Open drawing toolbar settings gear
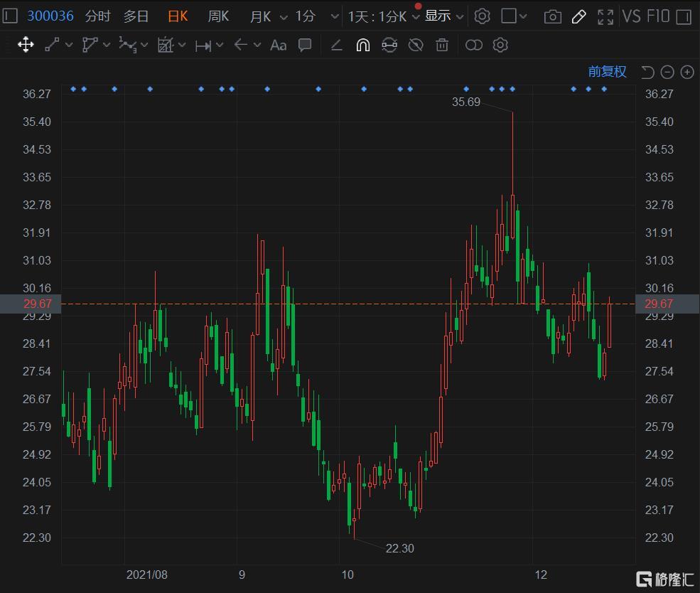This screenshot has height=593, width=700. [x=500, y=45]
